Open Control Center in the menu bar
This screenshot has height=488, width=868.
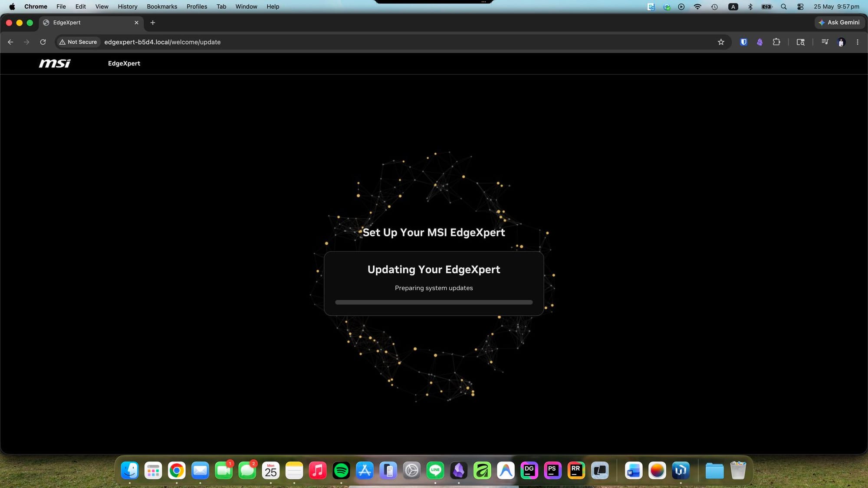coord(800,7)
